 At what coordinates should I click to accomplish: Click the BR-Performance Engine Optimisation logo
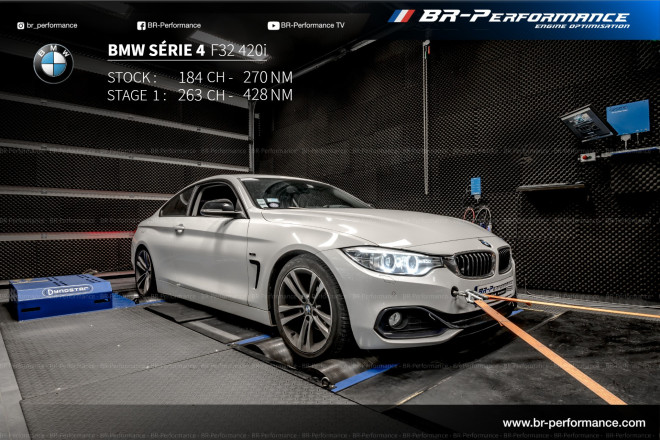[523, 17]
